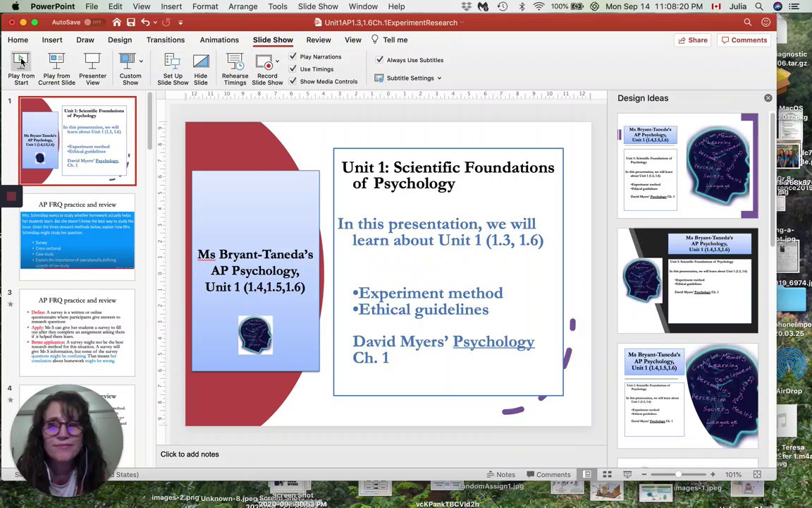Choose third Design Idea layout
The image size is (812, 508).
pyautogui.click(x=687, y=396)
